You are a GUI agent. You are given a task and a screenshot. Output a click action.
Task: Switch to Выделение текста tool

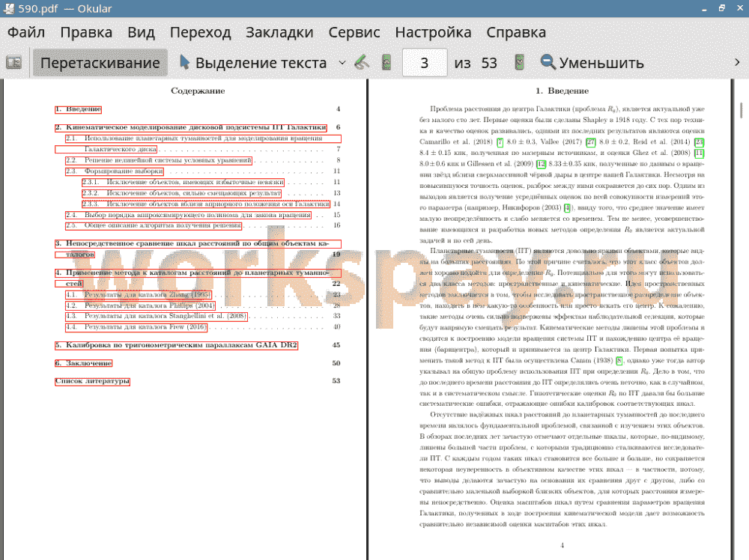[x=253, y=63]
